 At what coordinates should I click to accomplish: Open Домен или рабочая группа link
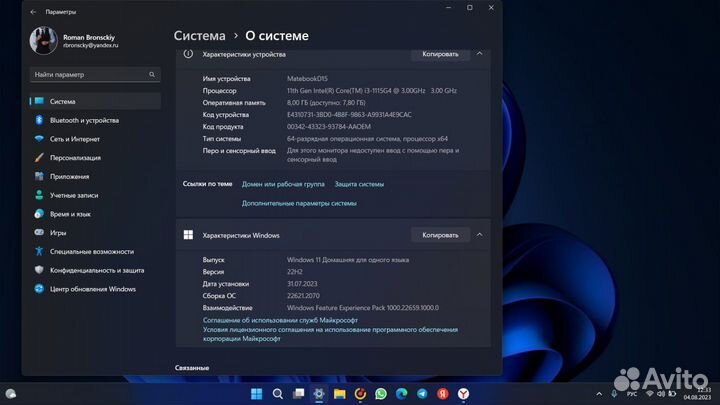[x=283, y=184]
